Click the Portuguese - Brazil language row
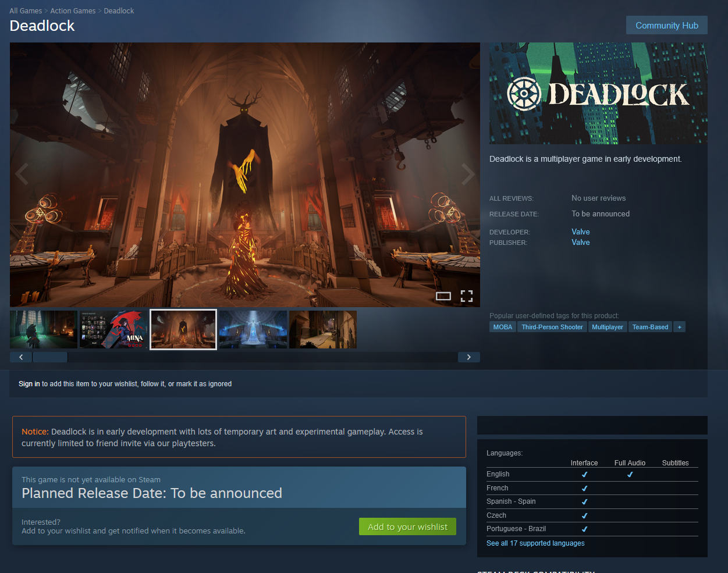The width and height of the screenshot is (728, 573). 592,529
